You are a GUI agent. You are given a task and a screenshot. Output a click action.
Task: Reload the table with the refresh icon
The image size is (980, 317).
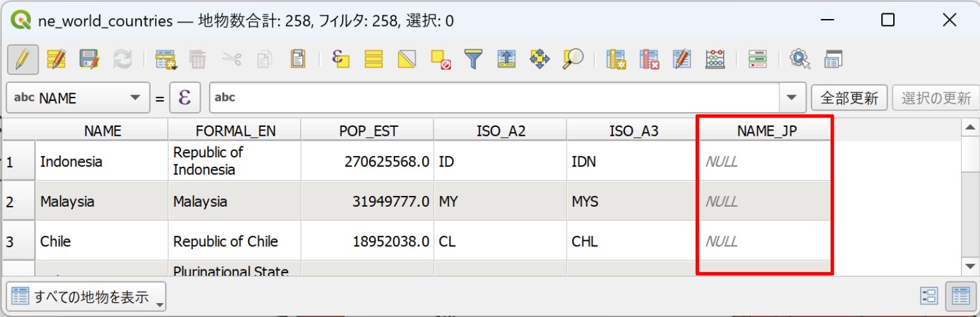click(x=123, y=60)
